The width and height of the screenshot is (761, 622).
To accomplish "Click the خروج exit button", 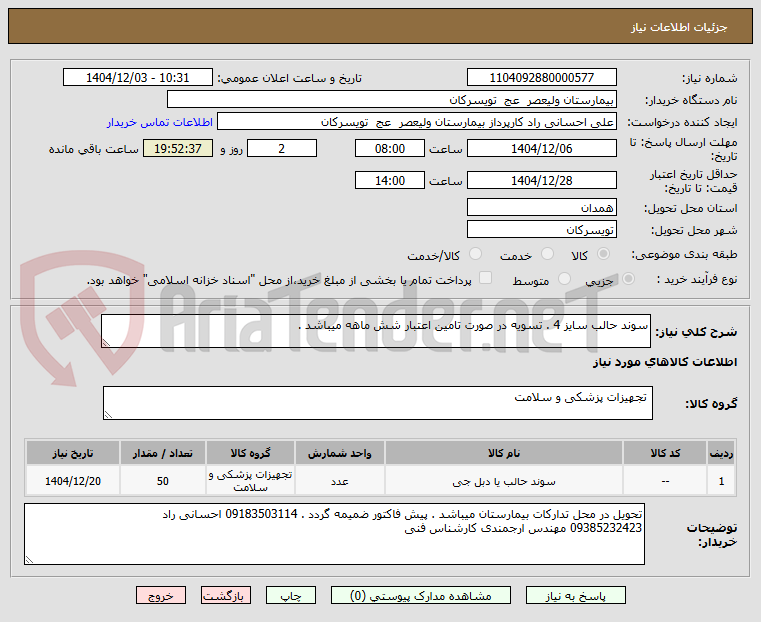I will click(161, 596).
